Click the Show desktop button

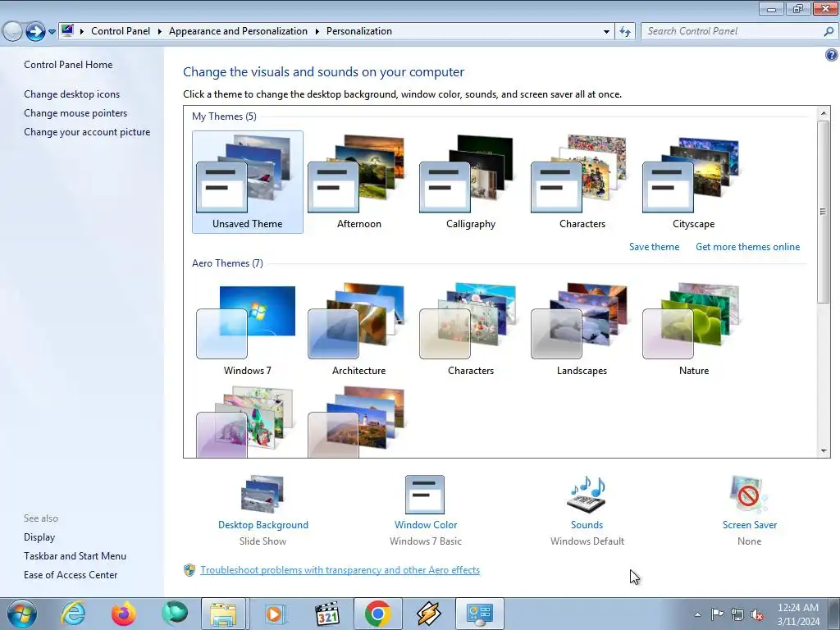pyautogui.click(x=834, y=614)
